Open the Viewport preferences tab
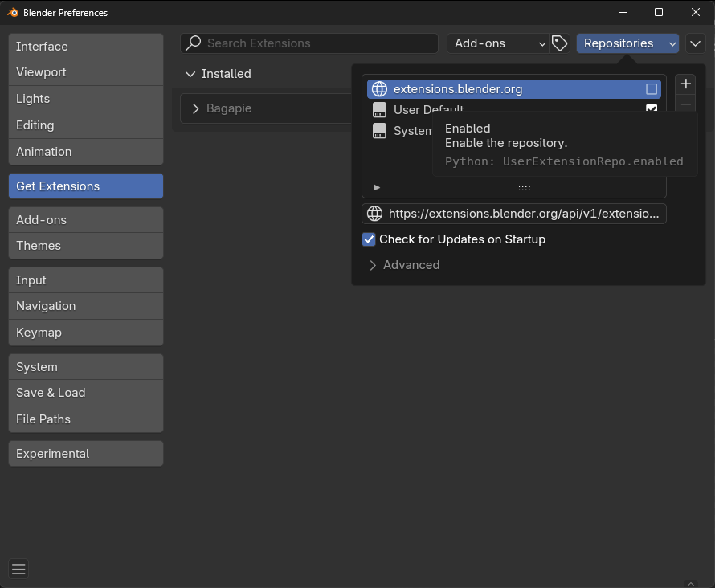715x588 pixels. point(86,72)
